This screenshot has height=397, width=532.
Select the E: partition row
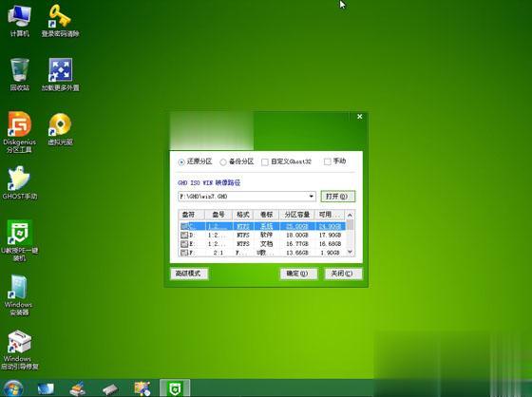(x=262, y=244)
